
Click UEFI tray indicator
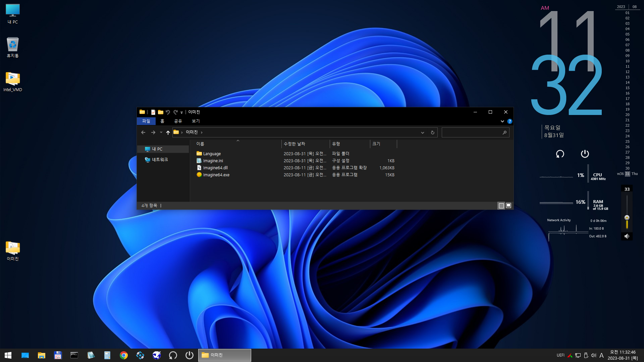(560, 355)
